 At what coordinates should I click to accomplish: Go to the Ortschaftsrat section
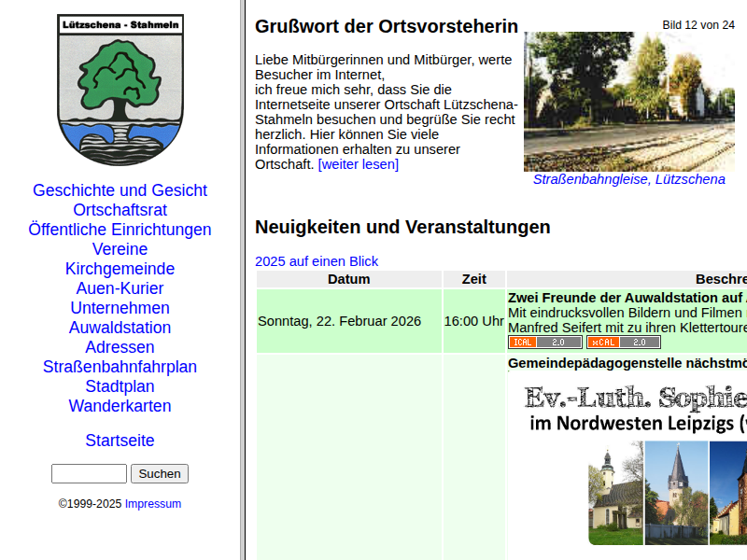(x=120, y=210)
